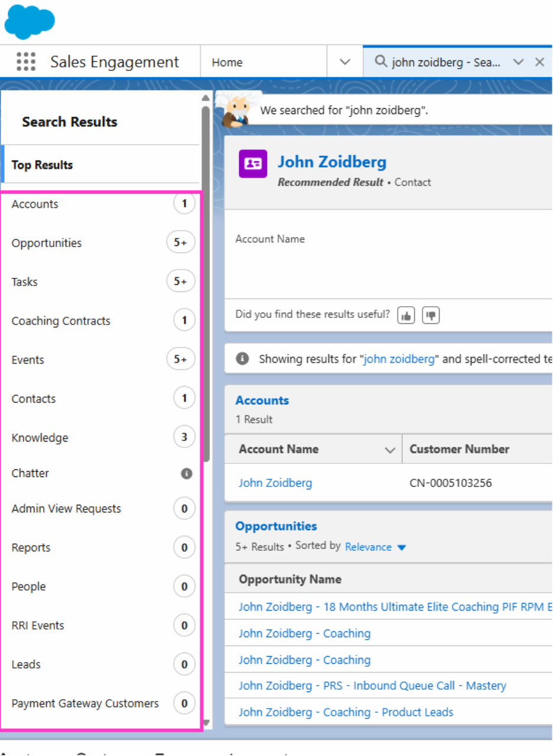Select Leads in the sidebar

pyautogui.click(x=100, y=664)
